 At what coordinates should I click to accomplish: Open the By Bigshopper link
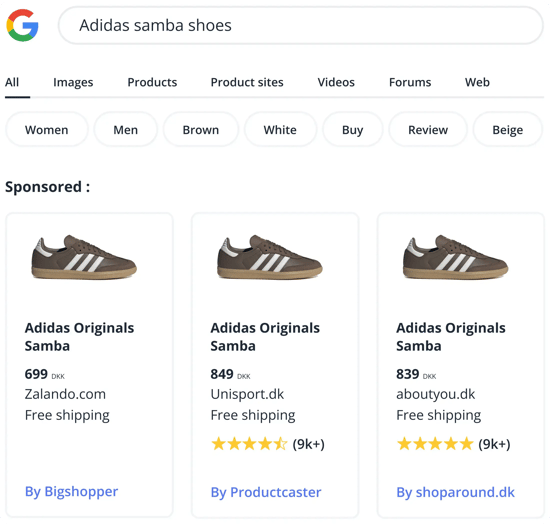[71, 492]
